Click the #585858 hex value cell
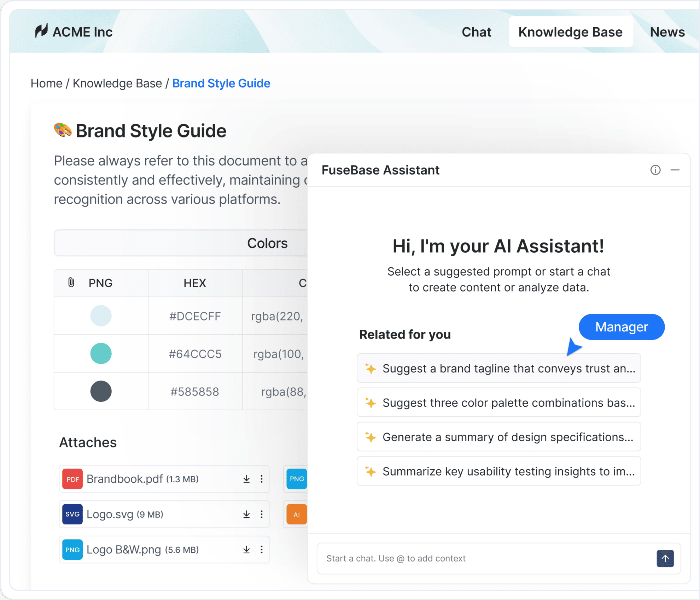The width and height of the screenshot is (700, 600). (x=195, y=392)
